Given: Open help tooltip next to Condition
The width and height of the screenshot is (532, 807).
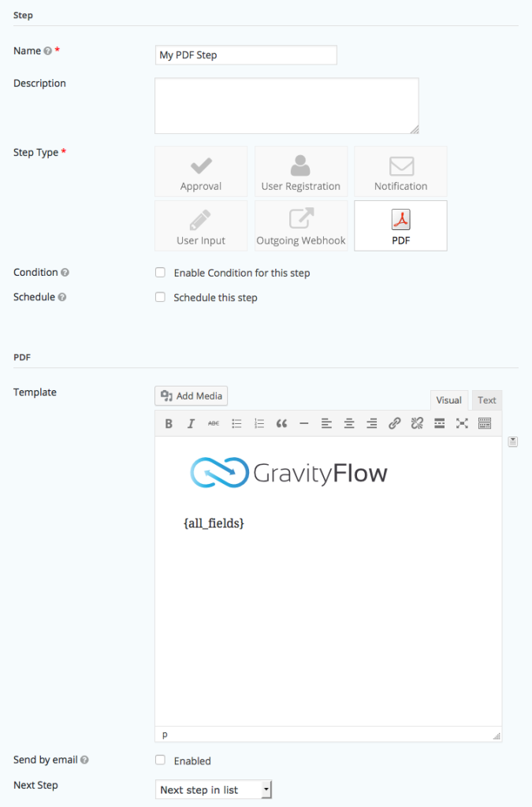Looking at the screenshot, I should tap(65, 272).
